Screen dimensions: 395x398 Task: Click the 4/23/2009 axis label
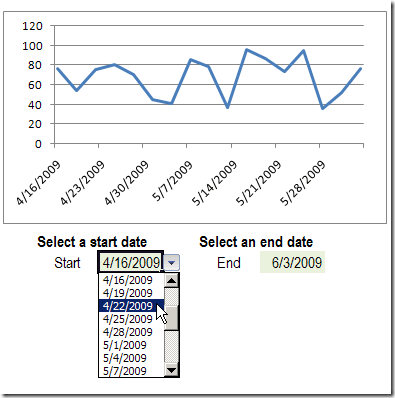(x=82, y=183)
